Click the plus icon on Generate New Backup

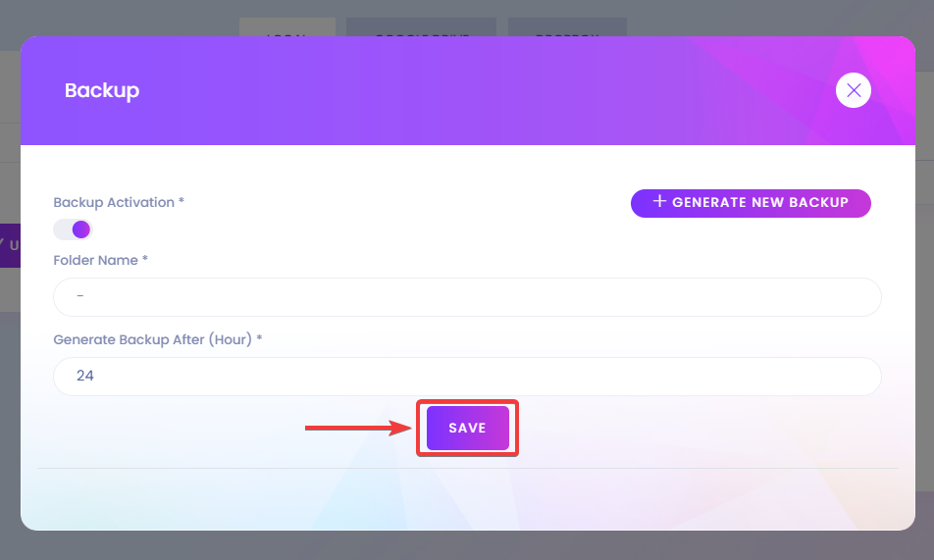tap(659, 201)
